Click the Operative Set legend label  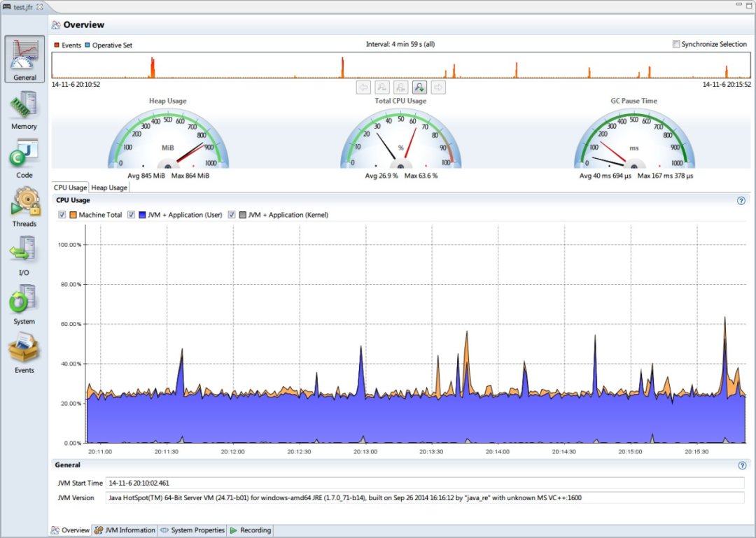112,45
